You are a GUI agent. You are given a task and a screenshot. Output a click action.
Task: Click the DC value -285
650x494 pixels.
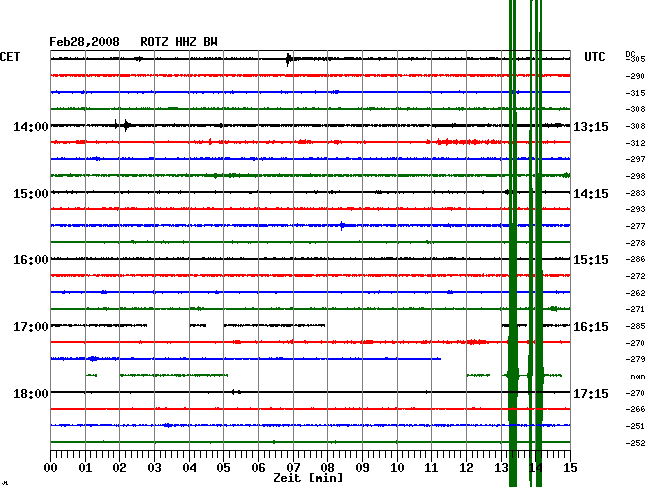coord(635,327)
